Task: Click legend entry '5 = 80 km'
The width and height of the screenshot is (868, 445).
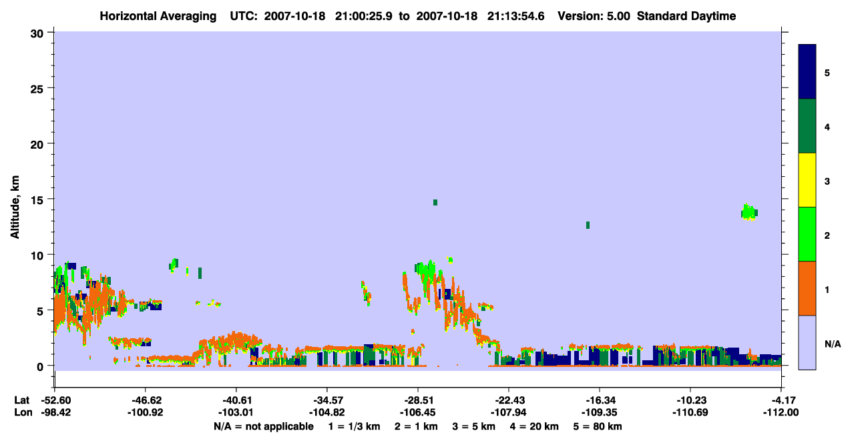Action: point(598,426)
